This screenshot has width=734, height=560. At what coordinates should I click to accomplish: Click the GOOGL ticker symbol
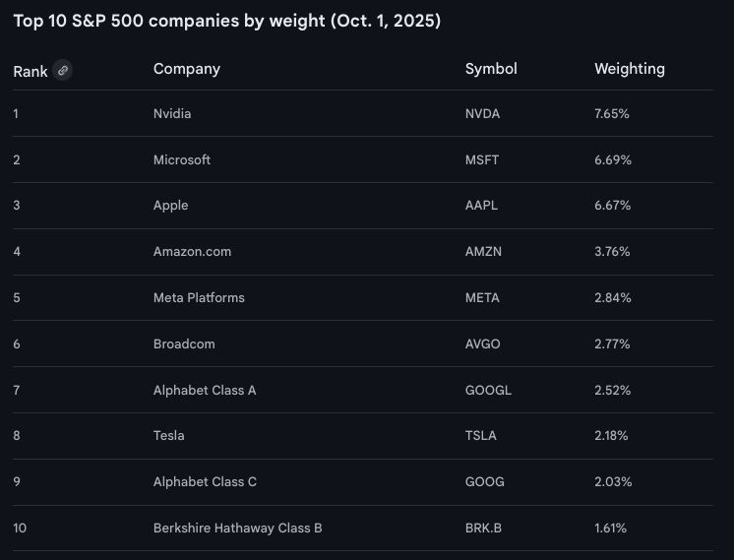pos(488,390)
